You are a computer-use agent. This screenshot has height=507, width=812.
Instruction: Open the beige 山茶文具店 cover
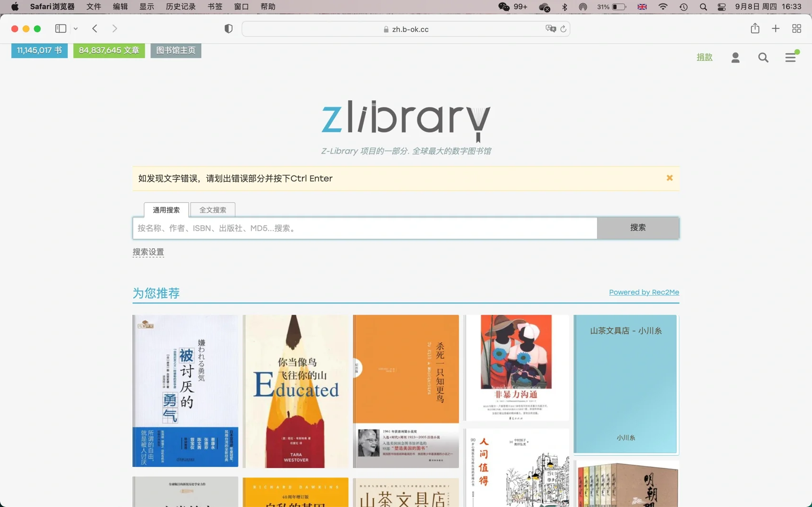tap(406, 492)
